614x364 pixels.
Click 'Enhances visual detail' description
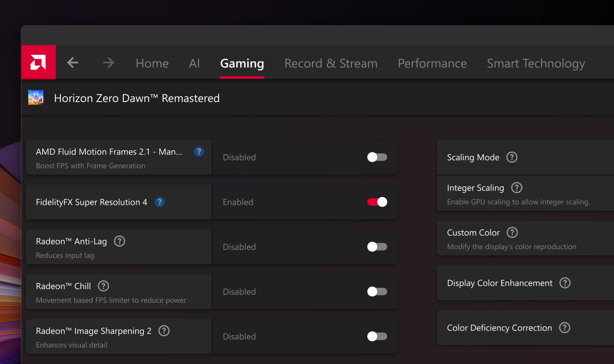coord(71,345)
